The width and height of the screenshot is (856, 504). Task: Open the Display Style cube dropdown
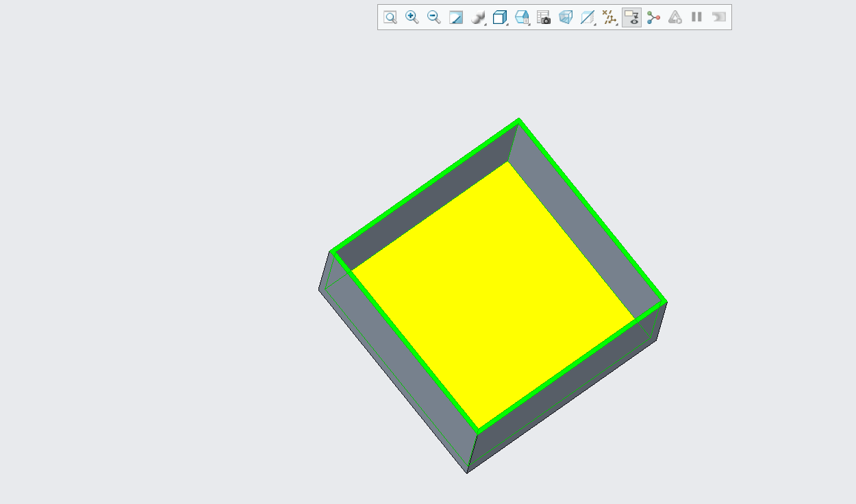click(501, 17)
